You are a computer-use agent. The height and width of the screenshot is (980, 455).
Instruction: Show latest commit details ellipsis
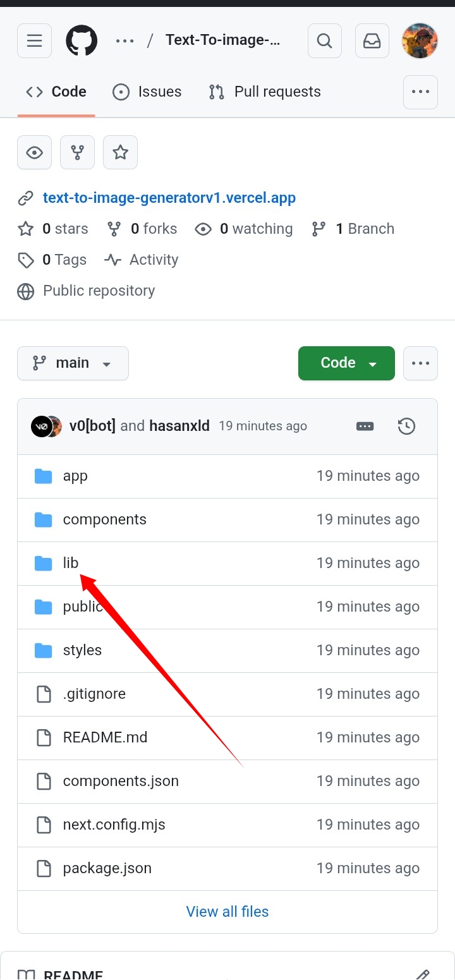[x=365, y=426]
